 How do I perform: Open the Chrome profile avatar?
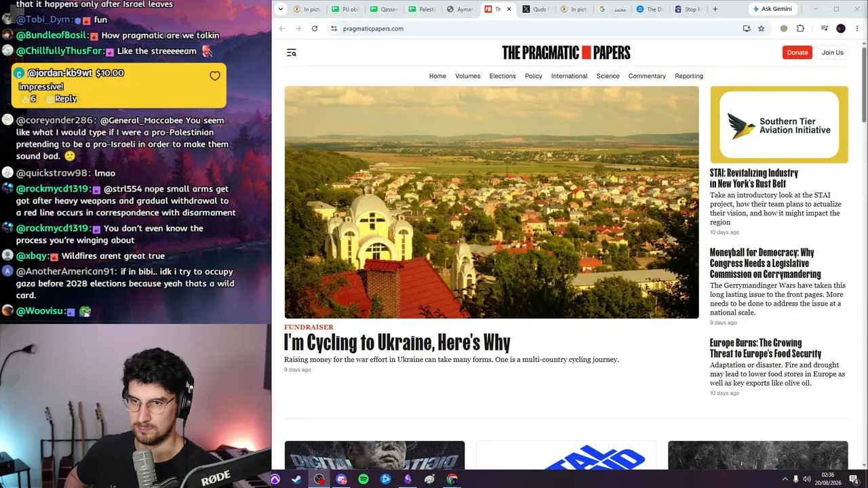(841, 28)
